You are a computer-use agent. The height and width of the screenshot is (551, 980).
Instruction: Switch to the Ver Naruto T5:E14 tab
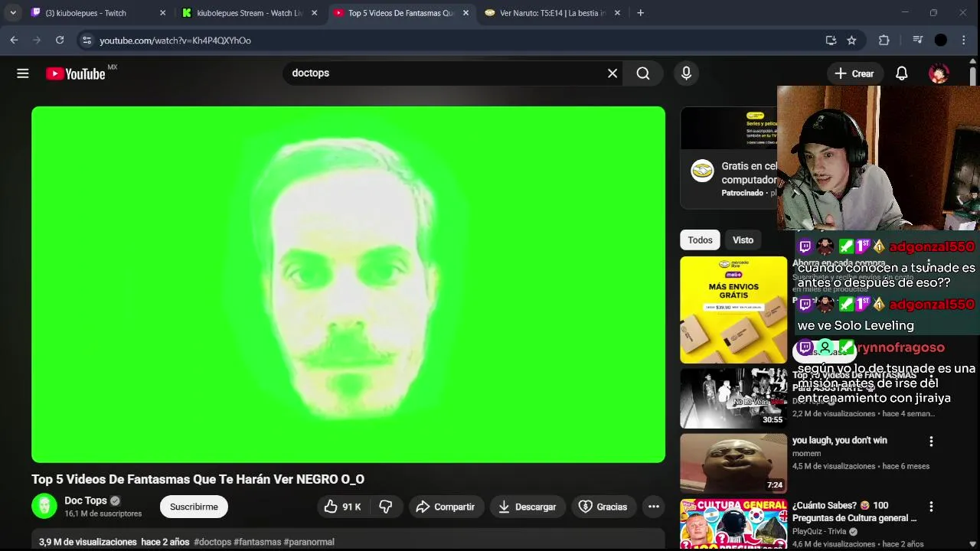[x=553, y=13]
